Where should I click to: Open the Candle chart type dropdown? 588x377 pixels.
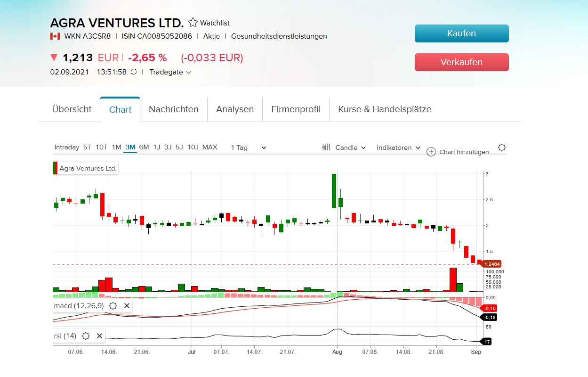click(350, 148)
